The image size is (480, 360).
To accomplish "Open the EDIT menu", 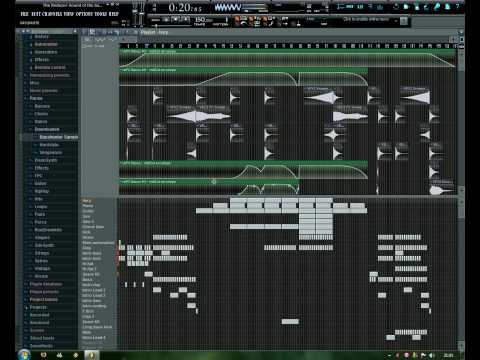I will coord(35,14).
